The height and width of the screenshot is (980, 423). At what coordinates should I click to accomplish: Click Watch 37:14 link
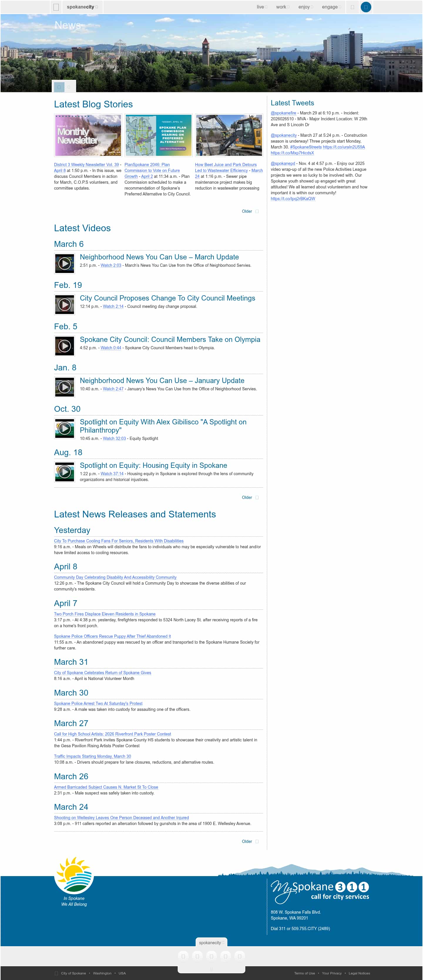112,474
